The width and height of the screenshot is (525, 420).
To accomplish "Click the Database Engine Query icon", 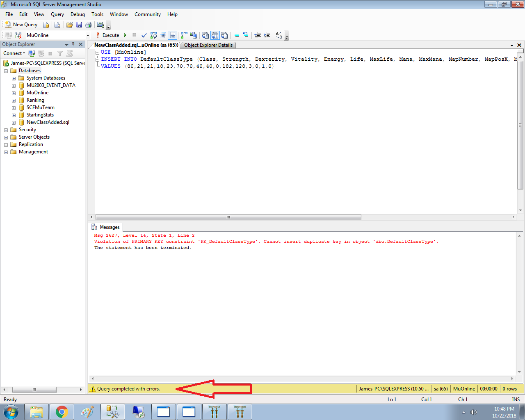I will [x=46, y=25].
